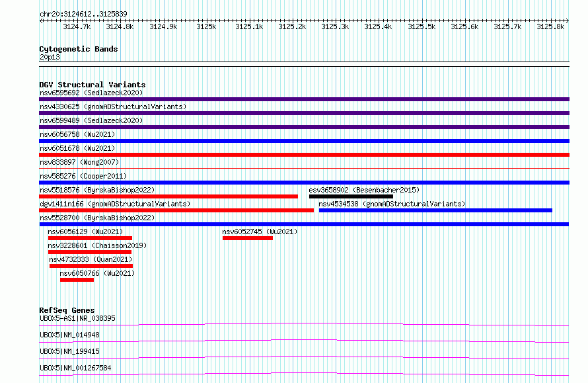This screenshot has height=383, width=588.
Task: Open UBOX5|NM_014948 gene label
Action: (70, 335)
